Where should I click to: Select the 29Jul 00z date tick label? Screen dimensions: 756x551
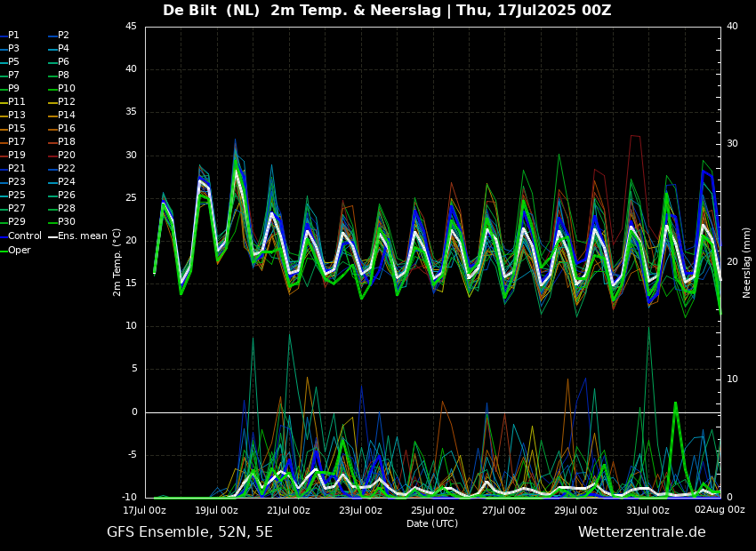point(575,510)
